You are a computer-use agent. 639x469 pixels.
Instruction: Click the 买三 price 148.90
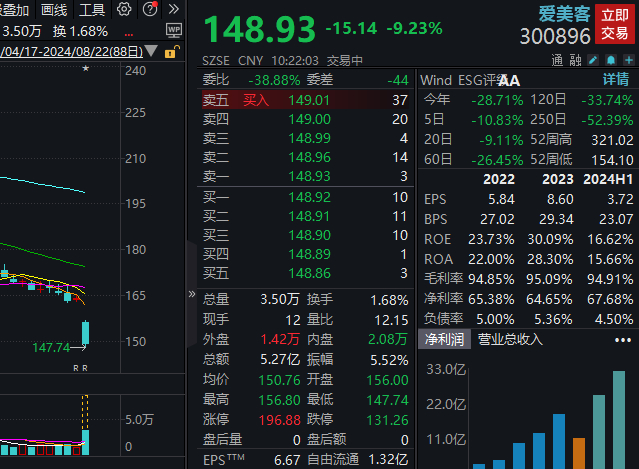pos(309,235)
